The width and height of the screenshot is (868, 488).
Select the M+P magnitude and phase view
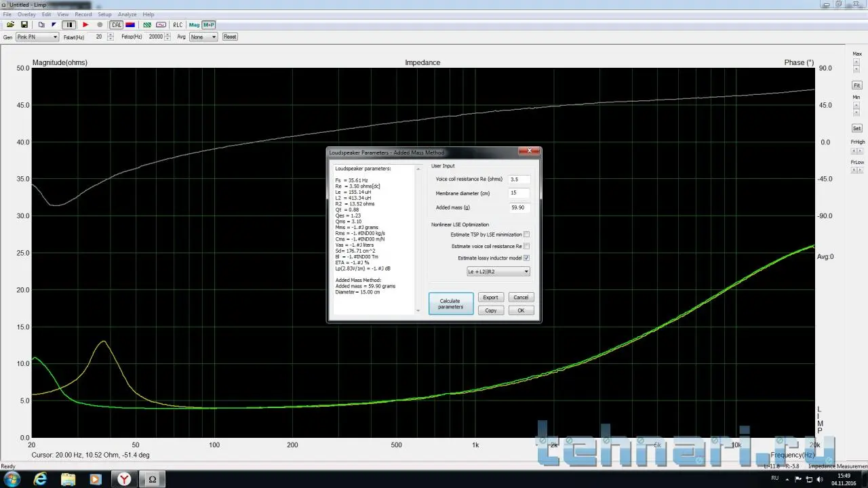click(208, 25)
